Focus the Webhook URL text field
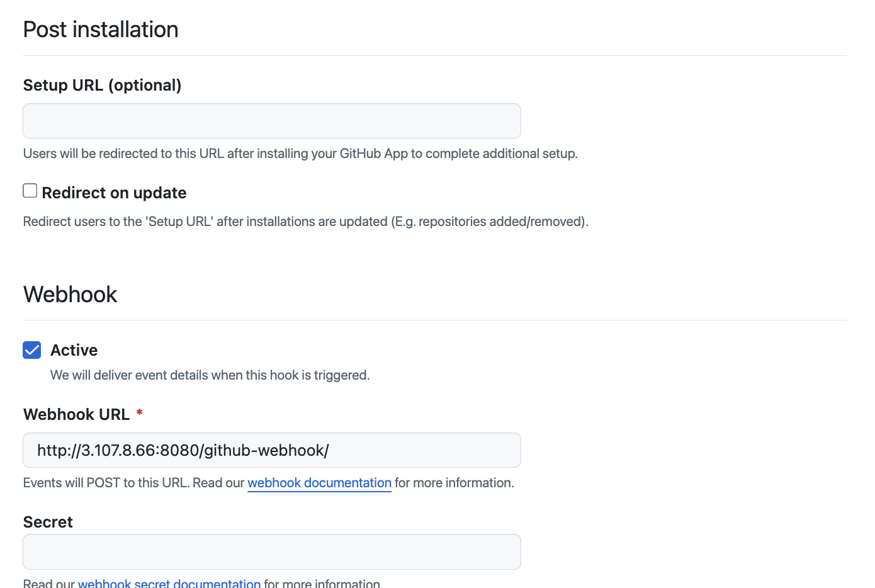 point(271,450)
